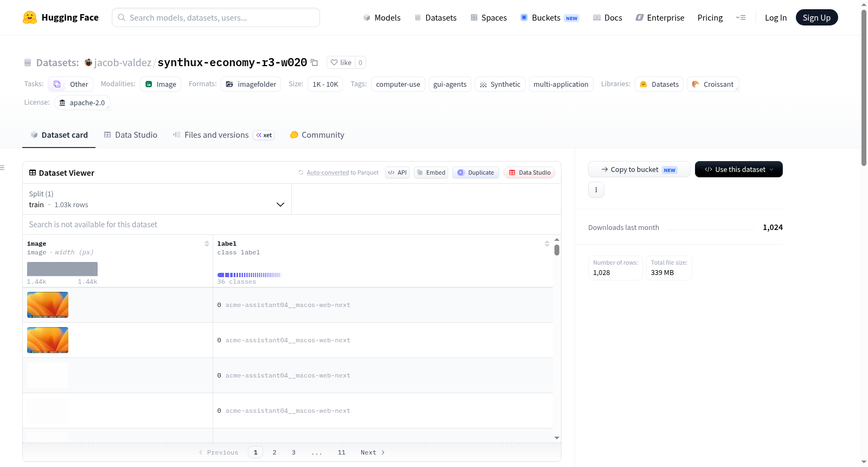
Task: Select the Other task tag
Action: click(x=71, y=84)
